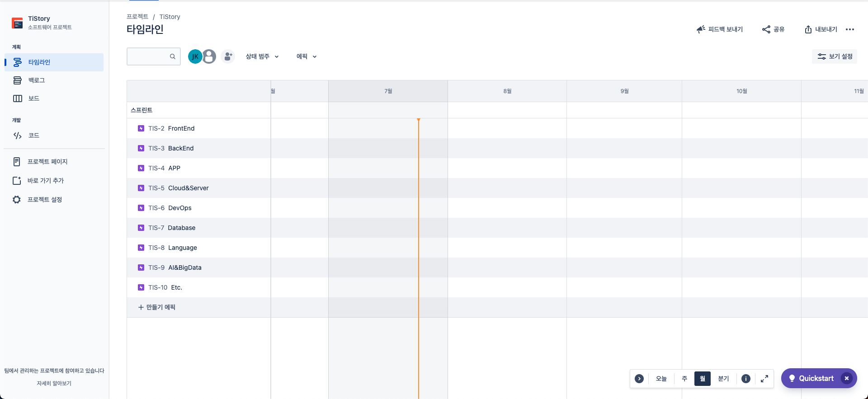The image size is (868, 399).
Task: Click the collapse arrow in timeline toolbar
Action: [639, 379]
